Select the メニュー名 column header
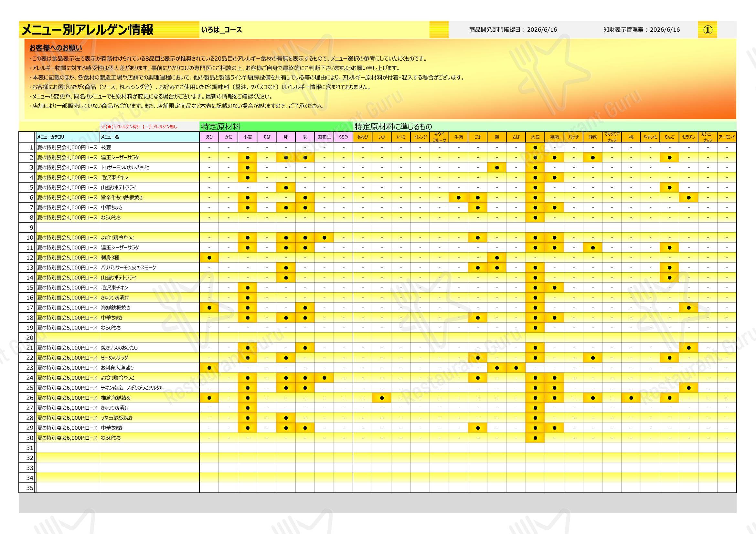The width and height of the screenshot is (756, 534). tap(150, 137)
